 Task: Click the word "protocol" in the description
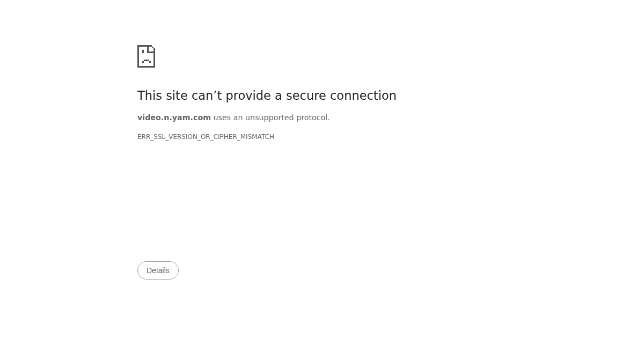(312, 117)
